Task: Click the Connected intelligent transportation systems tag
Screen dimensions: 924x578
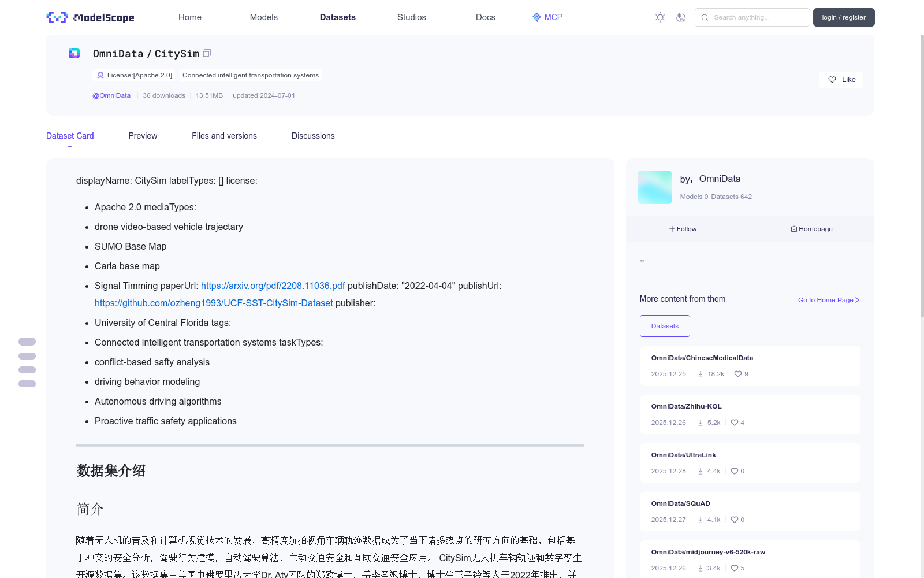Action: tap(251, 75)
